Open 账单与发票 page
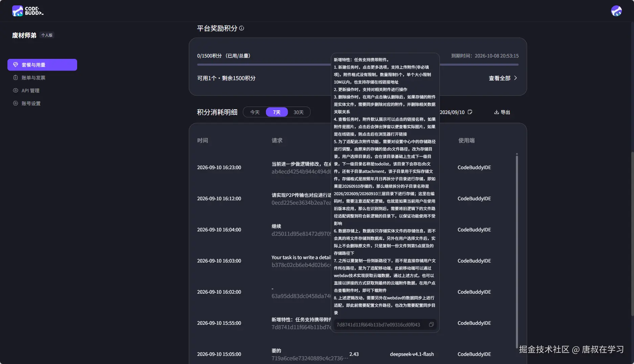 pos(33,77)
